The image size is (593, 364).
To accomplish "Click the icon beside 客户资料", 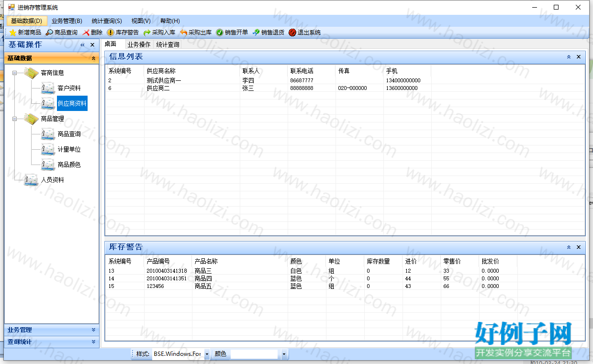I will 48,88.
